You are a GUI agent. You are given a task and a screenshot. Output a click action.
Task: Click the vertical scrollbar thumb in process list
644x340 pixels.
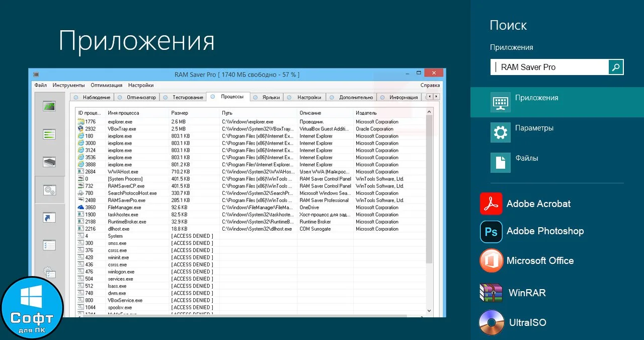tap(429, 189)
